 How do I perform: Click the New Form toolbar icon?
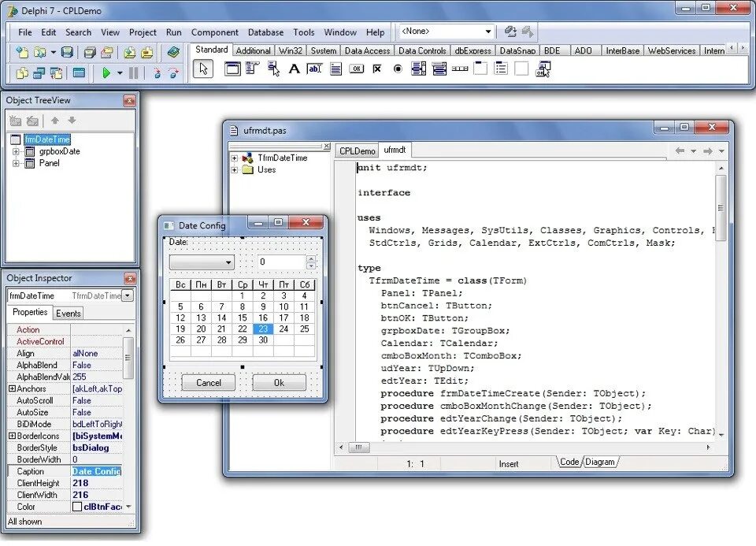point(79,73)
